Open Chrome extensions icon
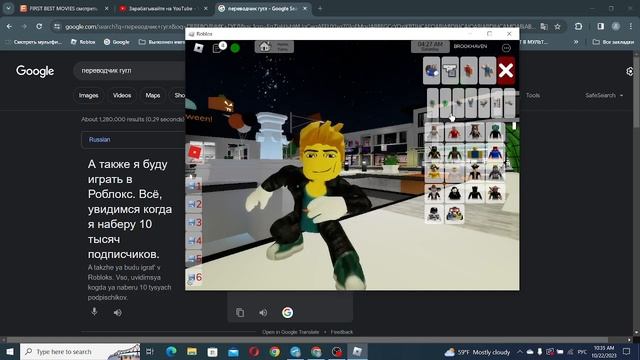This screenshot has height=360, width=640. tap(578, 27)
